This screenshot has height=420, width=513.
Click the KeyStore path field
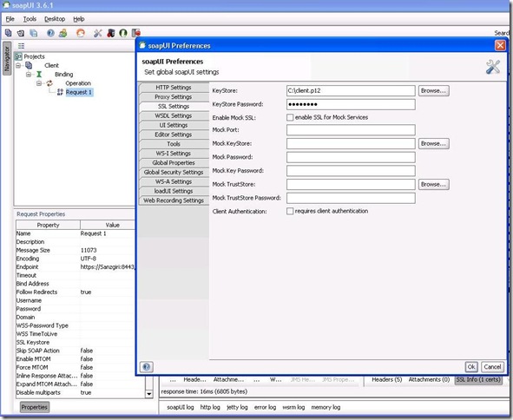pyautogui.click(x=351, y=91)
